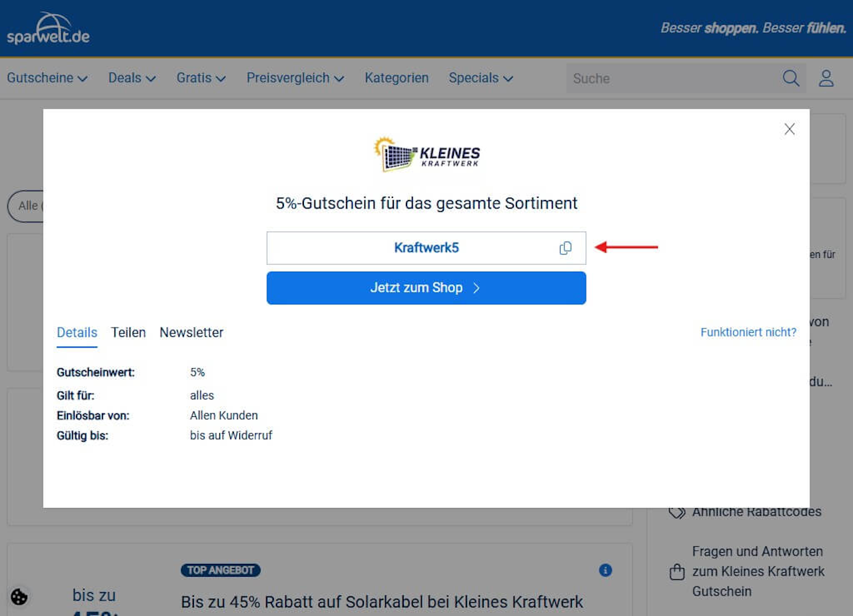Expand the Gutscheine menu
Viewport: 853px width, 616px height.
click(x=47, y=78)
